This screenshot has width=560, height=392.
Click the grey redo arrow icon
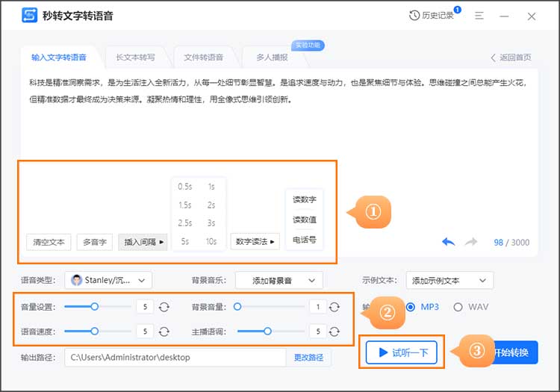[471, 242]
